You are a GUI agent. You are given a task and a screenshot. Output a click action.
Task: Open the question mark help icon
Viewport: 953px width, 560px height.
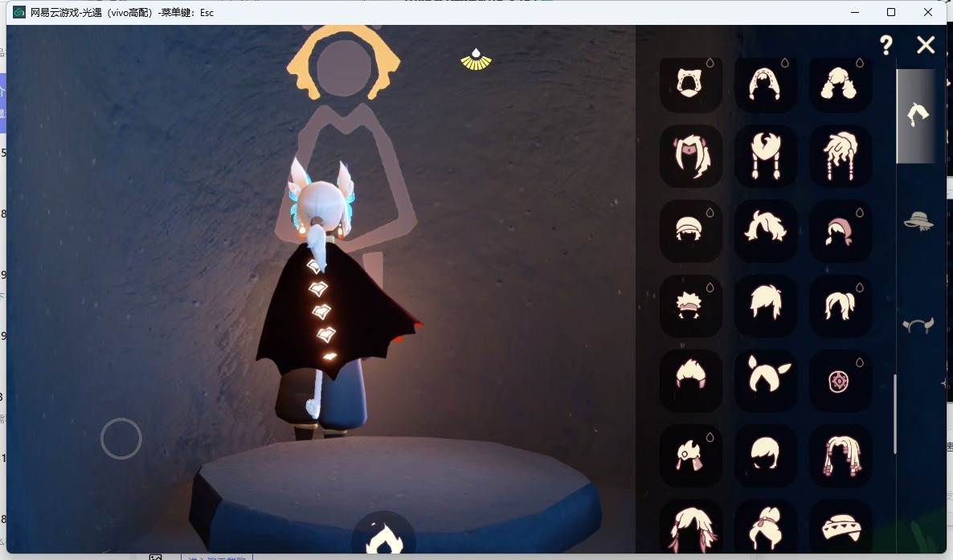tap(886, 45)
